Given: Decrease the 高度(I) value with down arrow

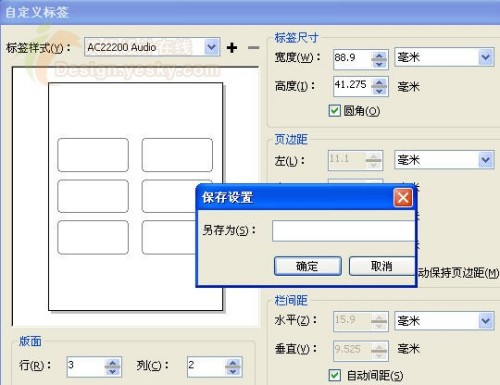Looking at the screenshot, I should [x=379, y=91].
